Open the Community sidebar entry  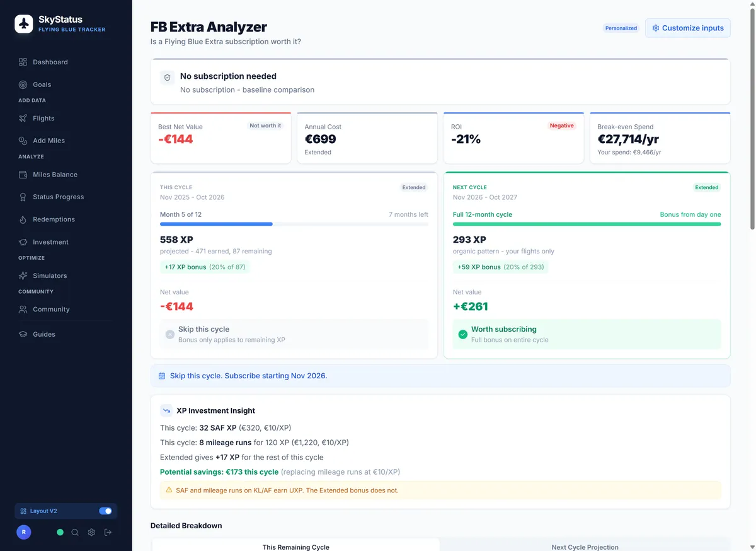(21, 309)
